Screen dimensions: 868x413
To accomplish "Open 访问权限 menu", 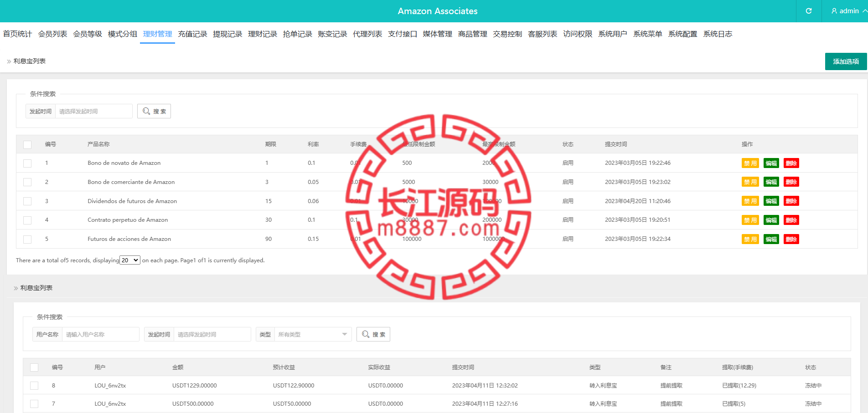I will click(578, 34).
